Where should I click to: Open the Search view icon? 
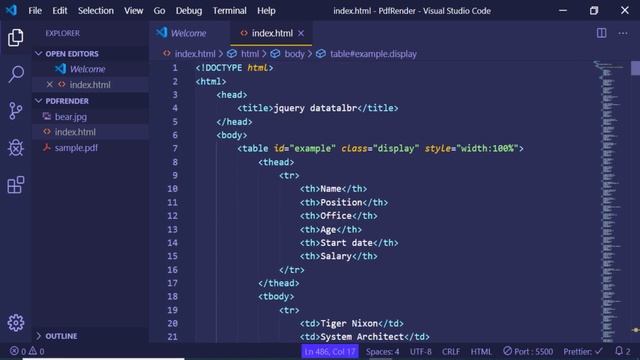16,74
